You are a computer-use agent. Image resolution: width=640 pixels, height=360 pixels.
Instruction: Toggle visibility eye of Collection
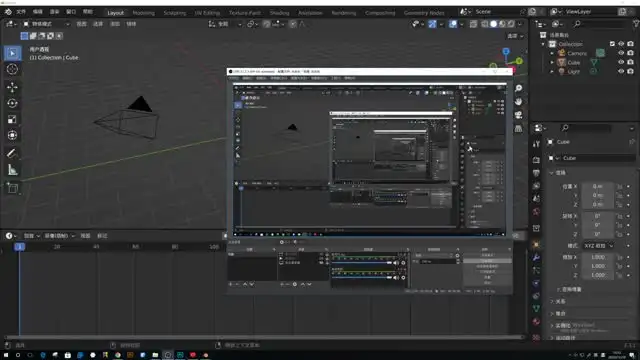pyautogui.click(x=621, y=44)
